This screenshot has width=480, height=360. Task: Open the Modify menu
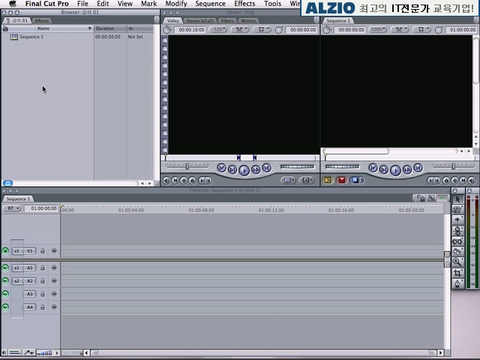click(176, 4)
